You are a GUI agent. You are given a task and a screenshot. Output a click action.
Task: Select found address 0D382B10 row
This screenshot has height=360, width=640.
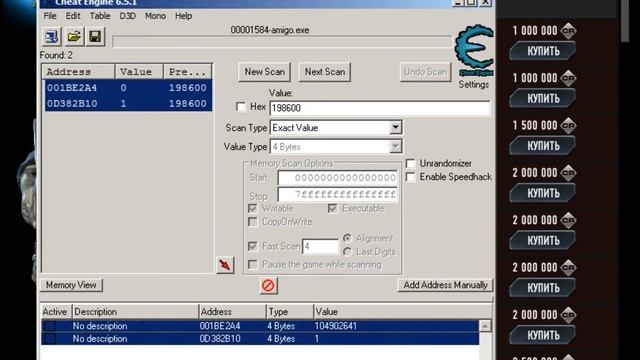pos(128,103)
